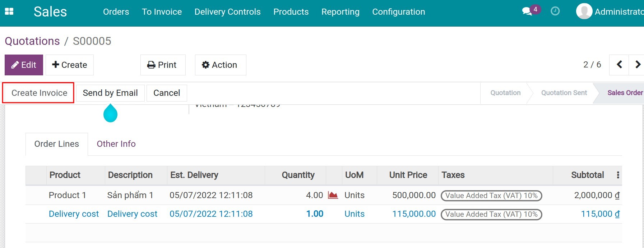
Task: Open the Reporting menu
Action: (x=340, y=12)
